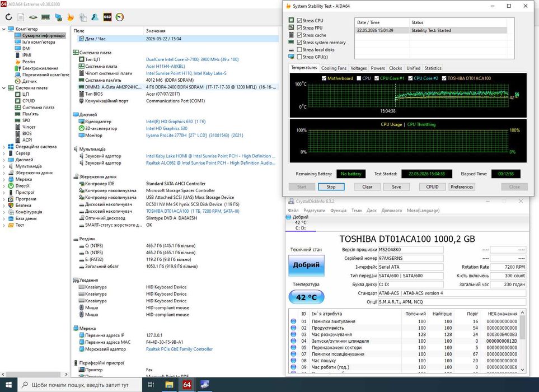Select the ACPI tree node
Screen dimensions: 539x392
coord(27,140)
